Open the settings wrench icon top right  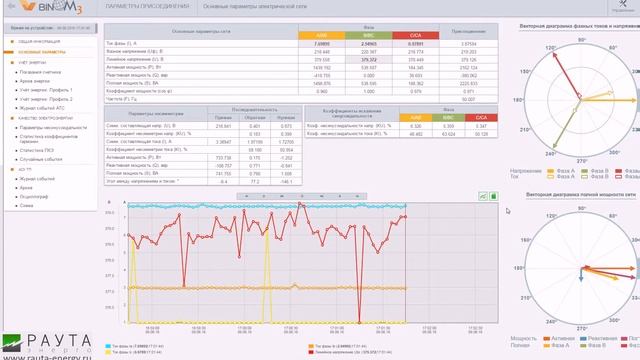pos(623,5)
